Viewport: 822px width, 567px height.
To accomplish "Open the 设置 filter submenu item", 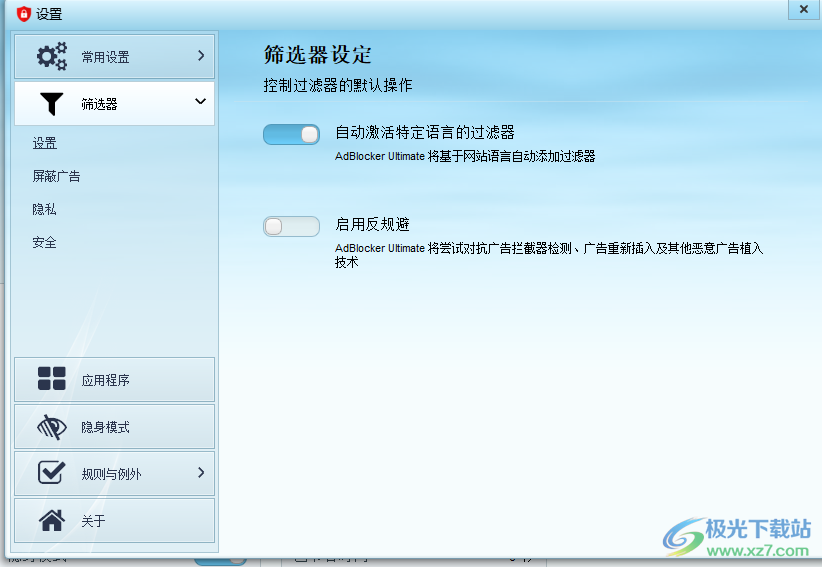I will [x=45, y=143].
